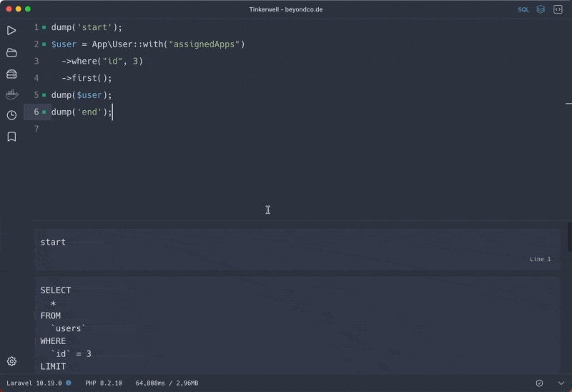
Task: Click the ->first(); line
Action: pyautogui.click(x=87, y=78)
